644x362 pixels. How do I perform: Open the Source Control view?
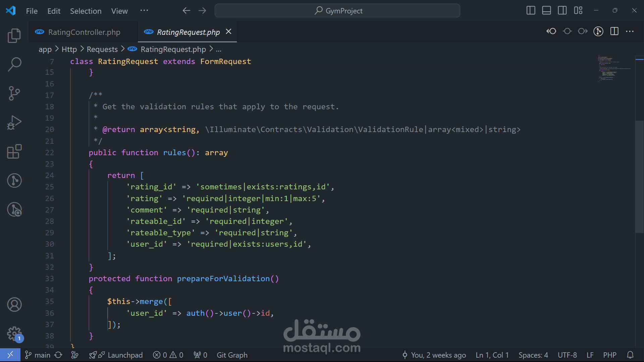(x=14, y=93)
